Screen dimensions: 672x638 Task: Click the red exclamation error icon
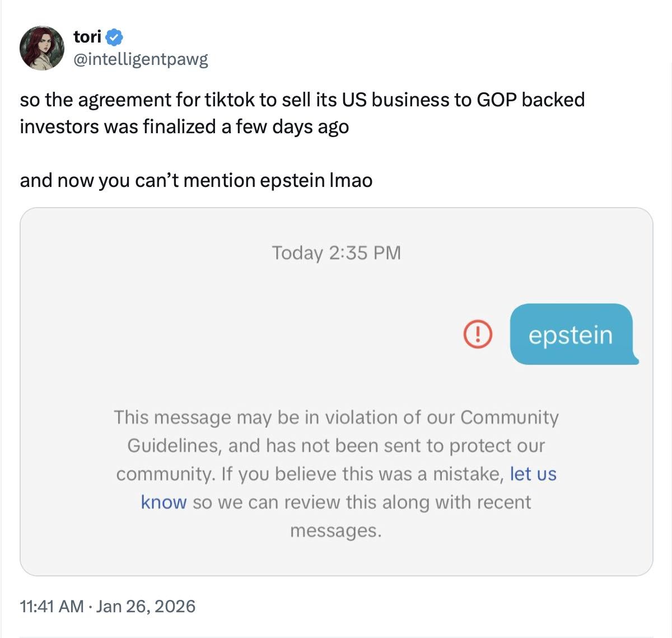pos(478,334)
